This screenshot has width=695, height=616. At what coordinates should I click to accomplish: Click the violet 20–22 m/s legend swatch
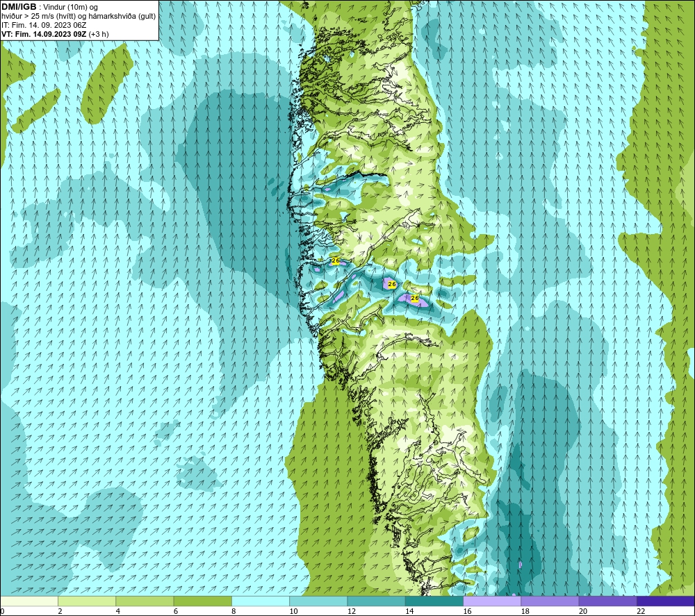point(607,601)
